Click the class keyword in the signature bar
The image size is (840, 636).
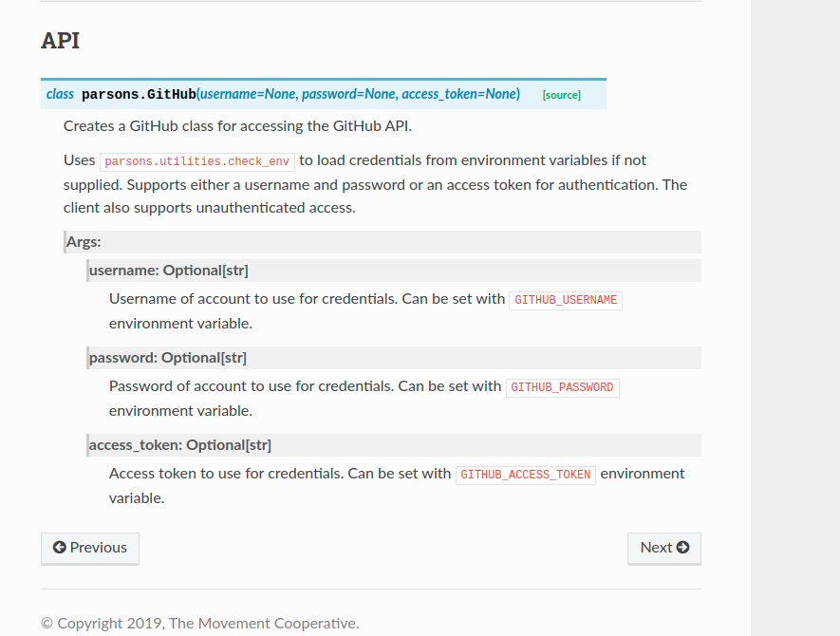point(60,94)
